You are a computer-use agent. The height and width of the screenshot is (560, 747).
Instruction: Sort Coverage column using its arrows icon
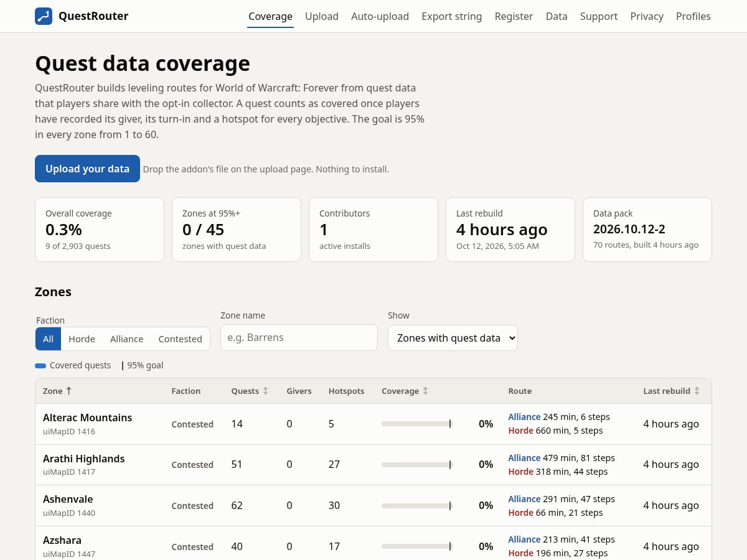(425, 391)
